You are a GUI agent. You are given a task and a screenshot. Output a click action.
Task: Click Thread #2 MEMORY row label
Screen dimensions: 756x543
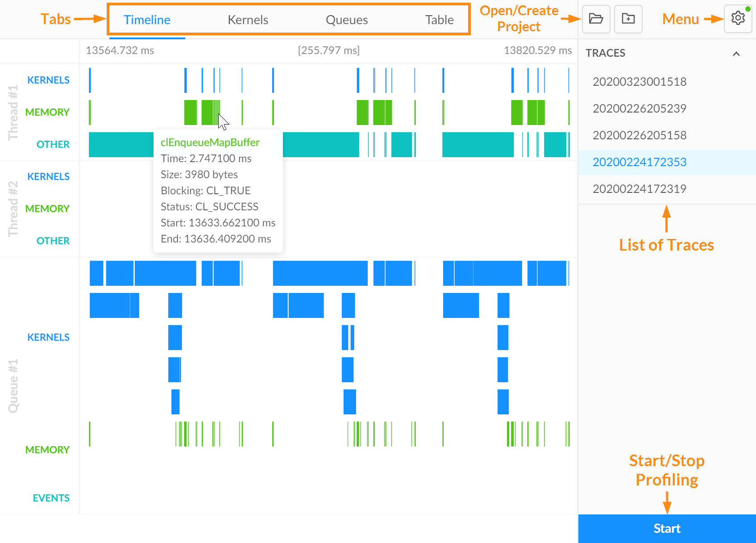point(47,209)
